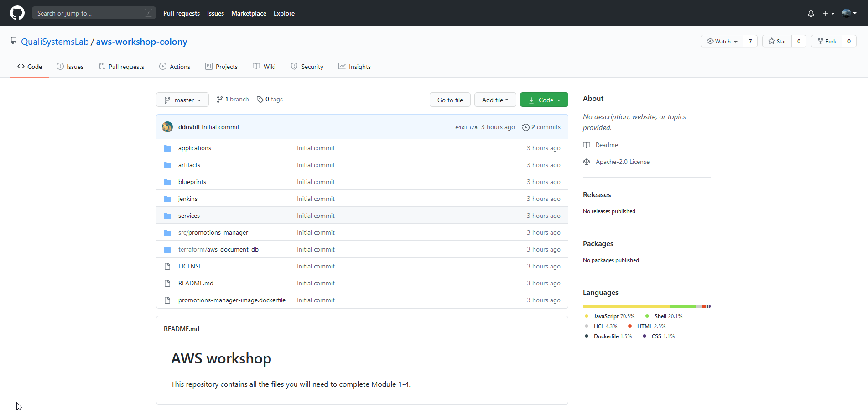Open the notifications bell
This screenshot has height=410, width=868.
click(811, 14)
